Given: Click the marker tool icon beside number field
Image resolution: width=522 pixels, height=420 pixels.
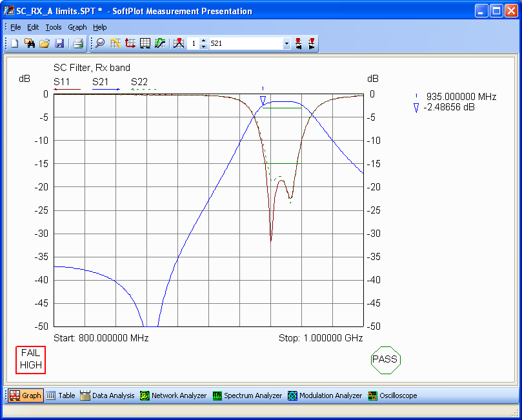Looking at the screenshot, I should tap(179, 43).
